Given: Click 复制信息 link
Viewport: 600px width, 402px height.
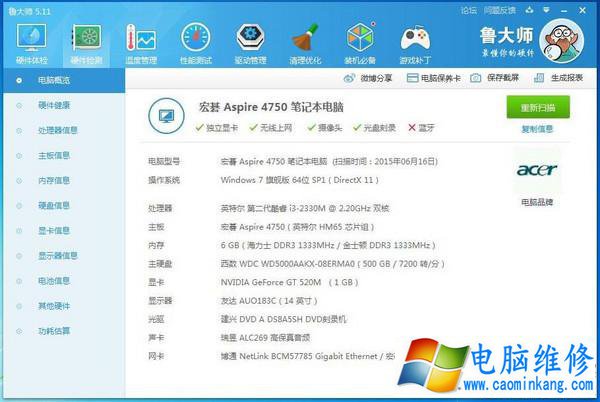Looking at the screenshot, I should point(536,129).
